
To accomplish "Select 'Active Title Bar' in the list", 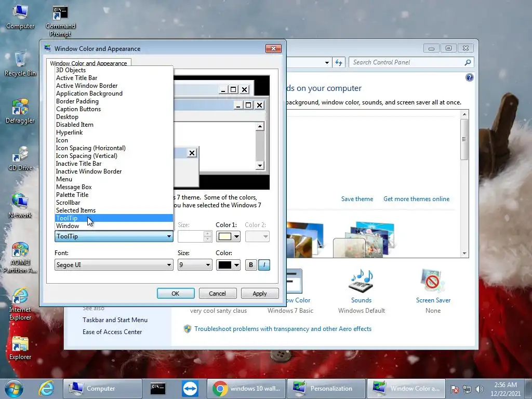I will tap(114, 78).
